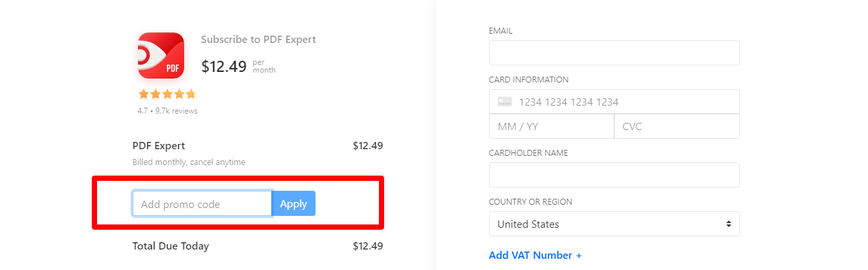The width and height of the screenshot is (868, 270).
Task: Click the Add VAT Number link
Action: [535, 255]
